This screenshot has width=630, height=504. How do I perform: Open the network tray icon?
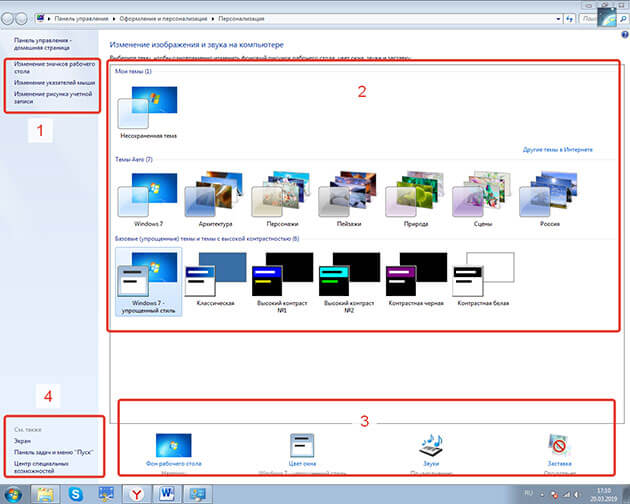click(566, 494)
